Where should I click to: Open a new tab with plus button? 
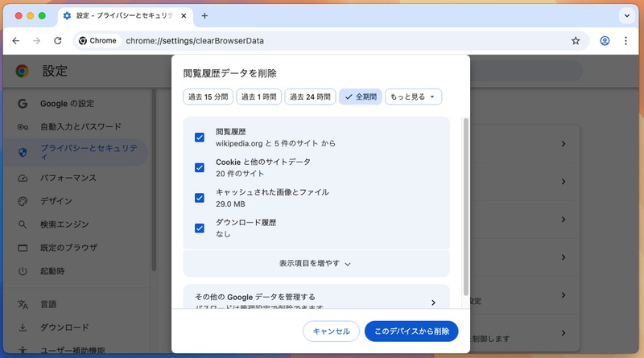pos(204,15)
